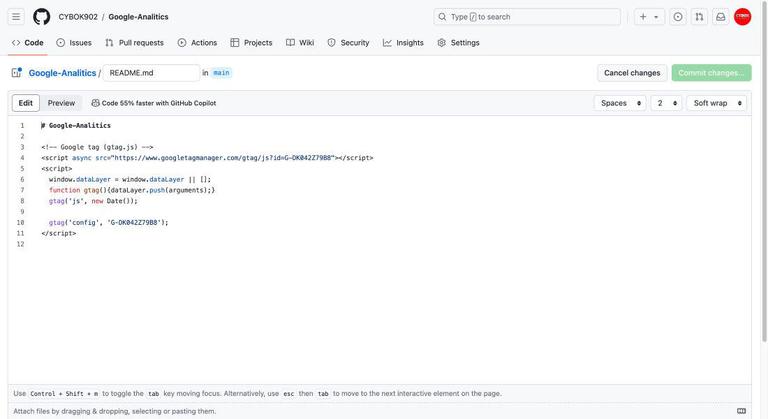768x419 pixels.
Task: Click the 'function gtag()' code line
Action: tap(132, 190)
